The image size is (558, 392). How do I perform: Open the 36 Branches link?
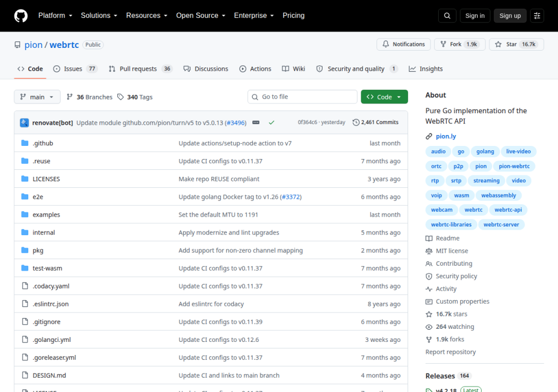89,97
